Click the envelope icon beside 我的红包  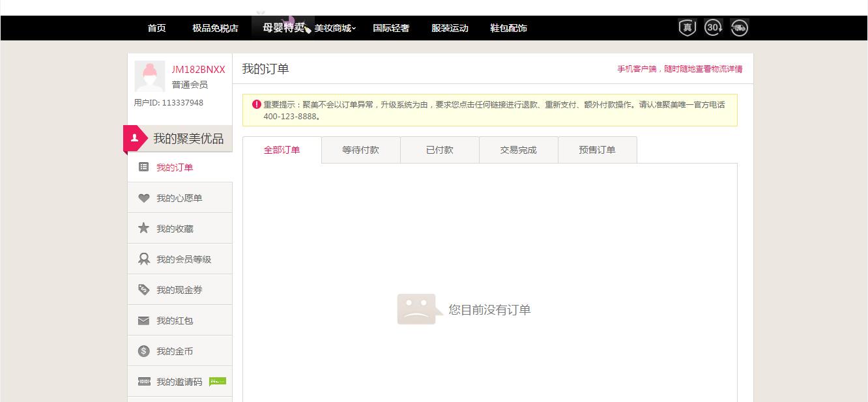click(x=144, y=321)
